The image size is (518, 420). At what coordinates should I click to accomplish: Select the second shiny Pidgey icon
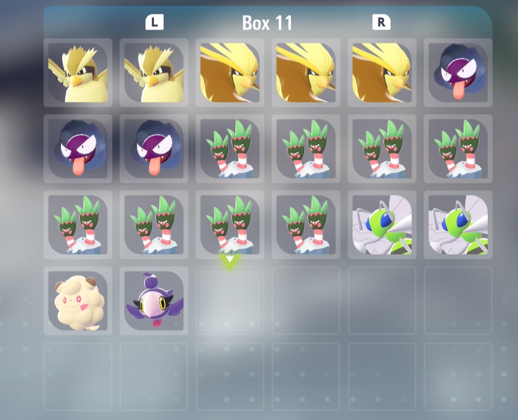(x=154, y=72)
